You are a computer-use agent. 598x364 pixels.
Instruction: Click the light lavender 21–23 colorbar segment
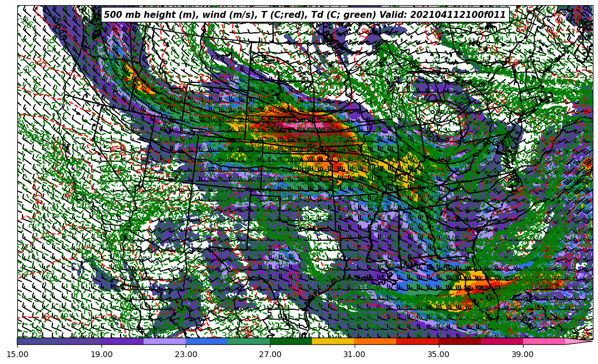pos(164,341)
